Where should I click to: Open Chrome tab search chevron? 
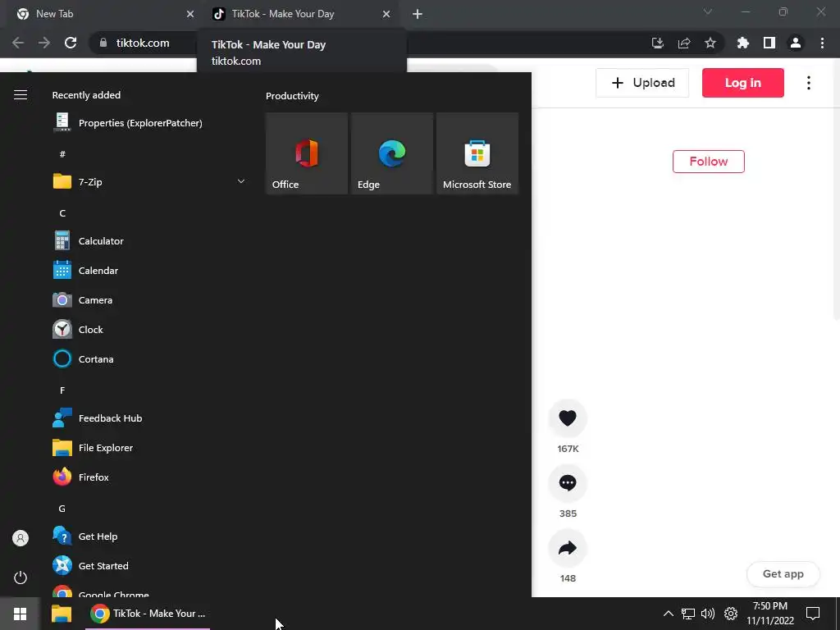pos(708,11)
